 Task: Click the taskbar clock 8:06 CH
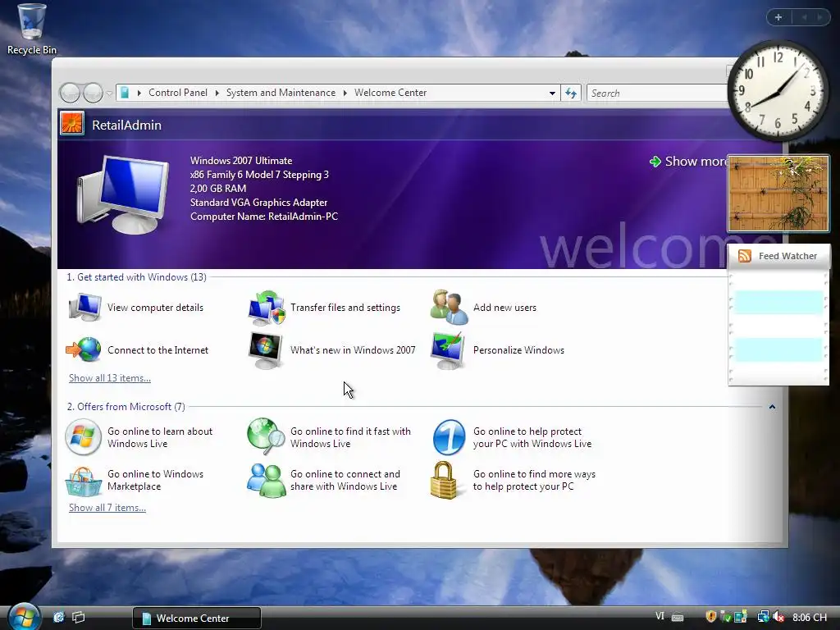810,617
